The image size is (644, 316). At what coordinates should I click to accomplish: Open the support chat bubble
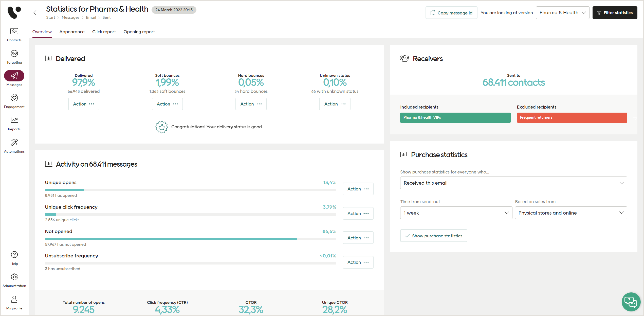(631, 302)
